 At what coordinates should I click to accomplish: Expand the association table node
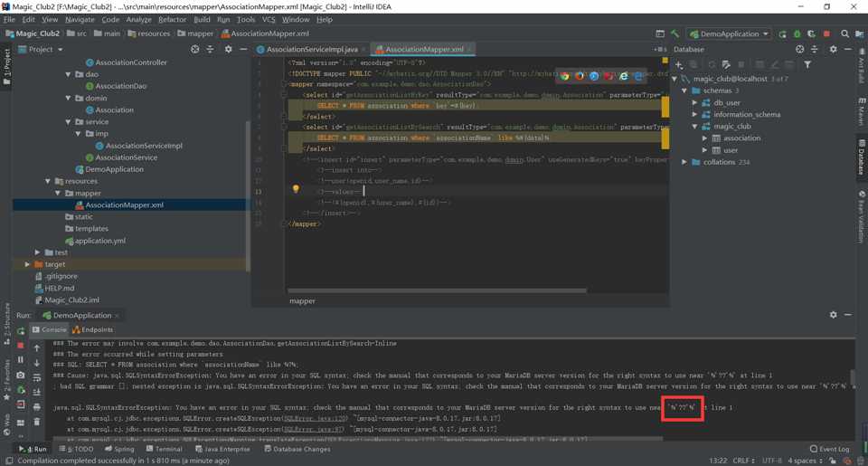(704, 138)
